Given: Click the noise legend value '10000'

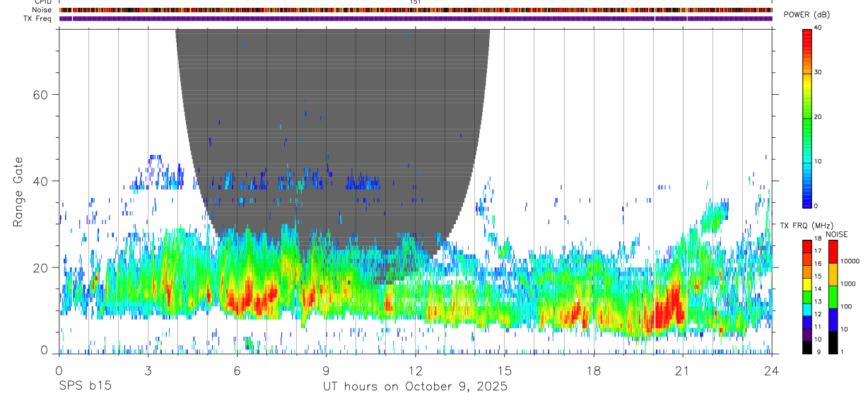Looking at the screenshot, I should click(x=850, y=262).
